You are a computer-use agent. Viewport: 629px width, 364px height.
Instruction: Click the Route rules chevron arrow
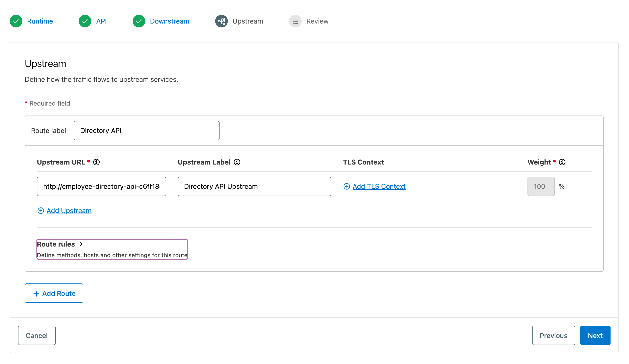click(81, 244)
